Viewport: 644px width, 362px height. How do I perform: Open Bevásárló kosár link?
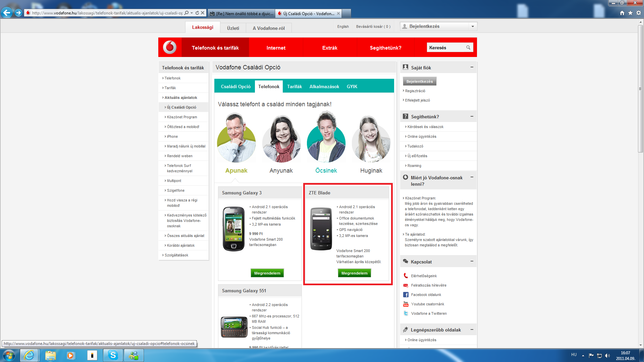(373, 26)
